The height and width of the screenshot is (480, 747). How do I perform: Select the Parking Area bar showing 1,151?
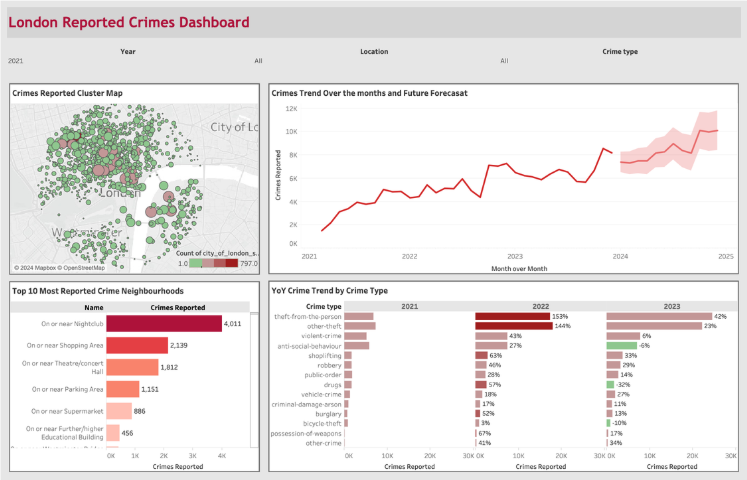123,389
